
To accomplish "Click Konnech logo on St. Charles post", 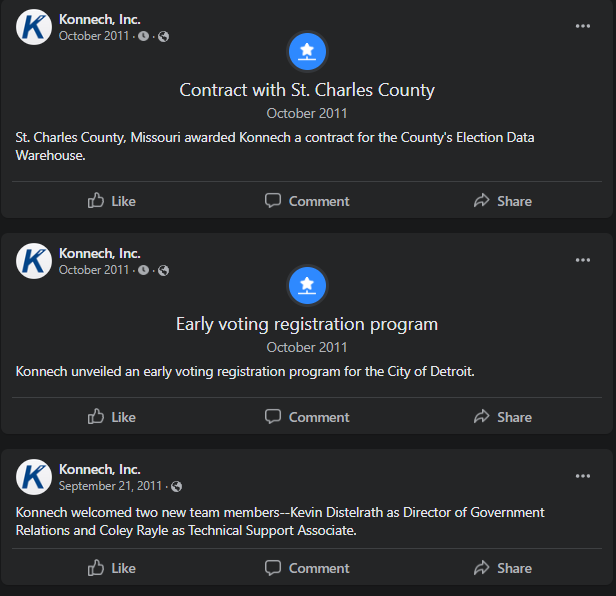I will pyautogui.click(x=34, y=27).
